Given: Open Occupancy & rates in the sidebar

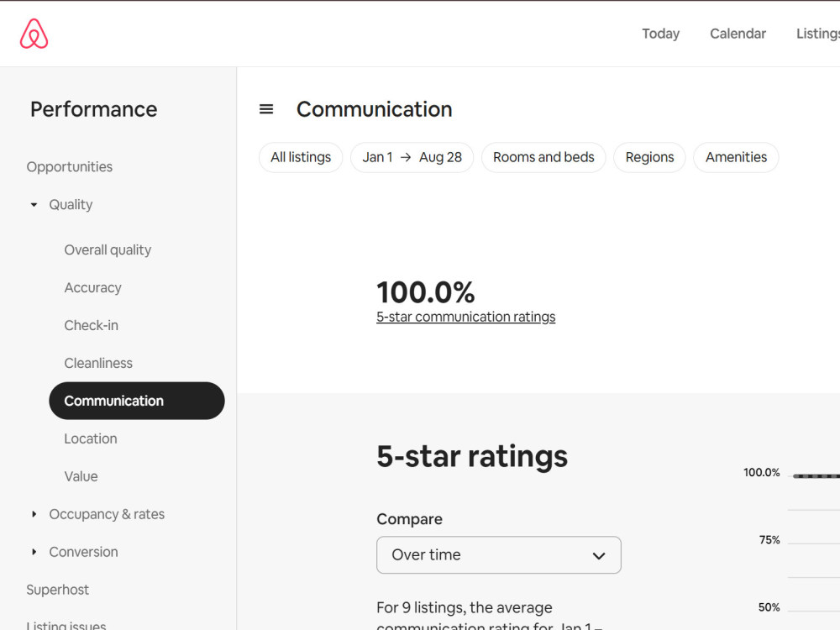Looking at the screenshot, I should click(107, 514).
